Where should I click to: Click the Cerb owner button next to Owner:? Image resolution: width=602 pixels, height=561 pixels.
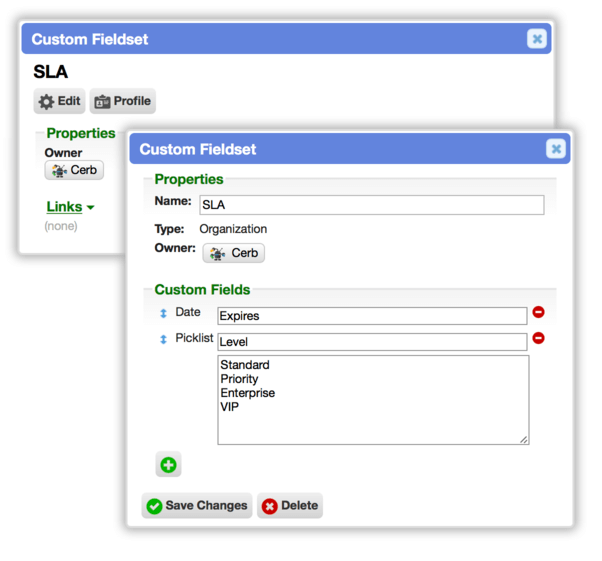pos(233,253)
